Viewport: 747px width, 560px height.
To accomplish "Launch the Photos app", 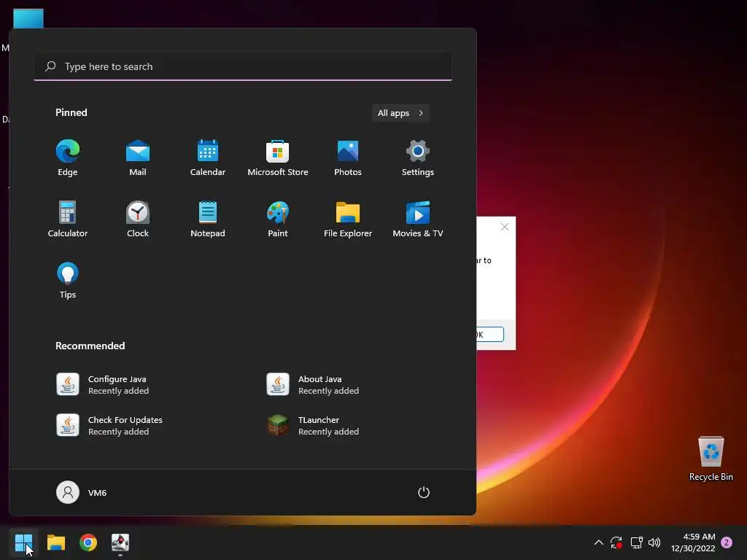I will point(348,158).
